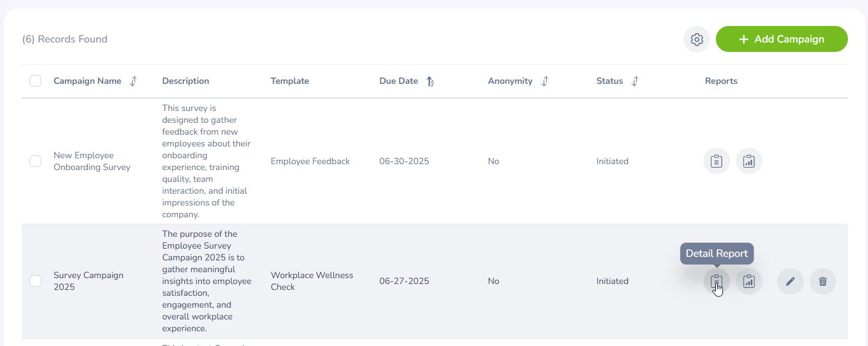Sort by Campaign Name arrows icon
Viewport: 868px width, 346px height.
click(x=133, y=81)
